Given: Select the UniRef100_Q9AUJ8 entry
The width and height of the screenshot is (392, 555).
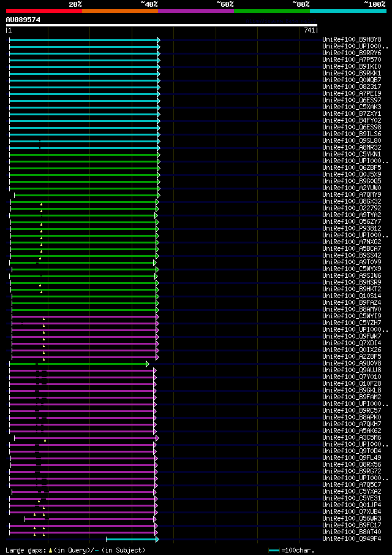Looking at the screenshot, I should click(352, 370).
